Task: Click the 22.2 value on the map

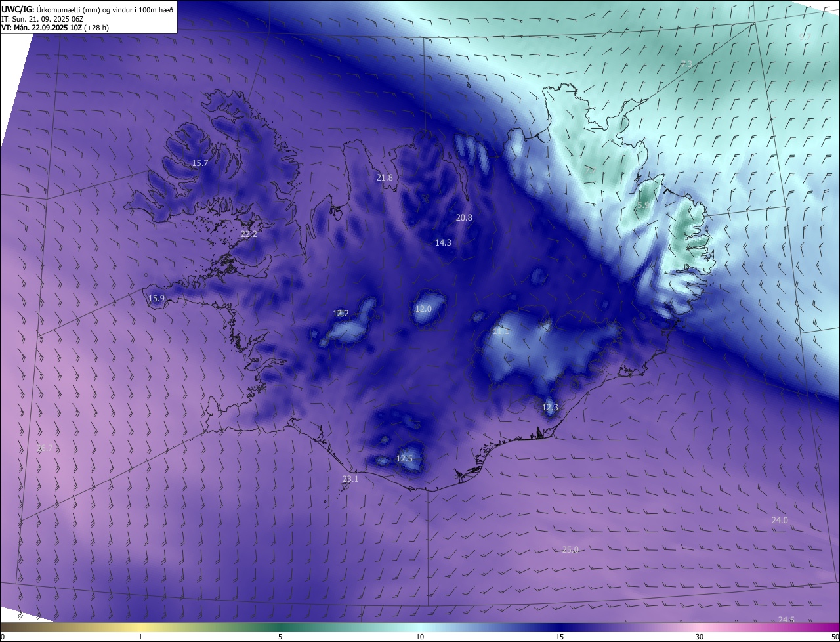Action: click(x=249, y=234)
